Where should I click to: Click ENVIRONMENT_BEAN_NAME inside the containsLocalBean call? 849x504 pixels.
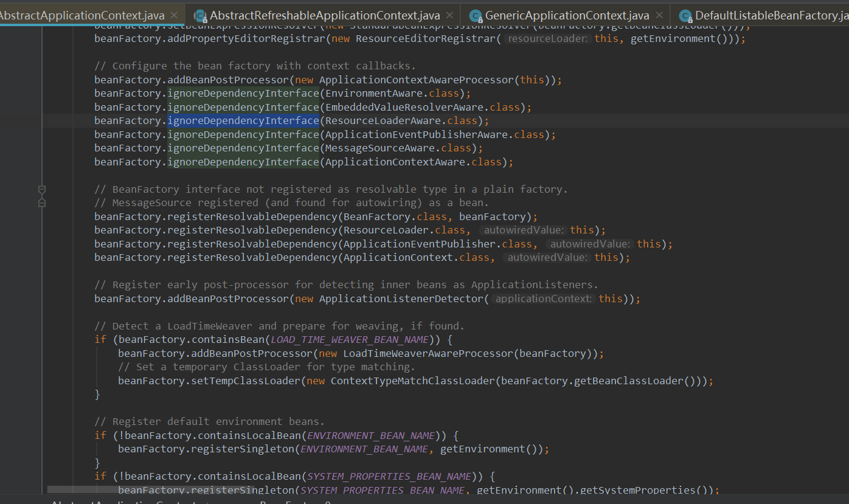[x=371, y=435]
